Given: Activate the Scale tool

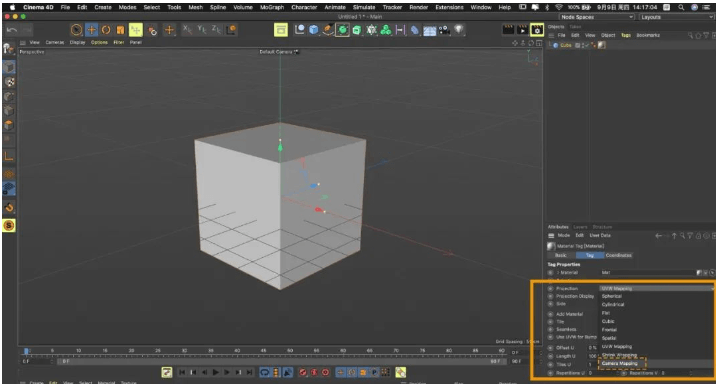Looking at the screenshot, I should pyautogui.click(x=121, y=30).
